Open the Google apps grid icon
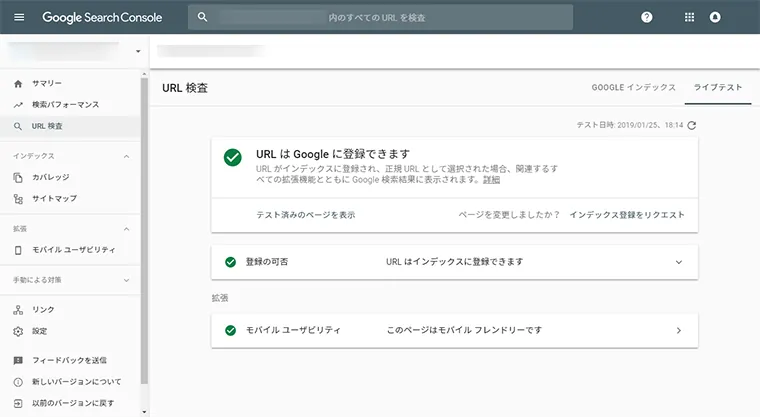Screen dimensions: 760x417 pyautogui.click(x=689, y=17)
